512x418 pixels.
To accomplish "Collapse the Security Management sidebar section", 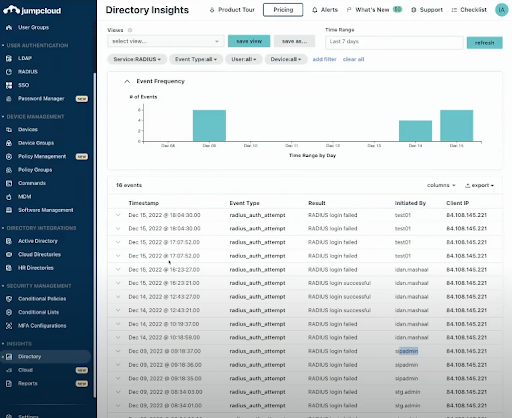I will tap(3, 286).
